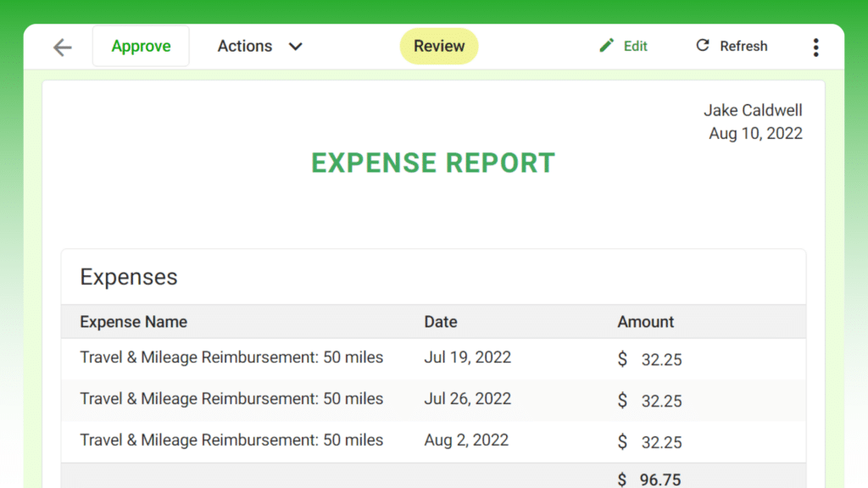Click the Review status badge
Viewport: 868px width, 488px height.
pos(439,46)
